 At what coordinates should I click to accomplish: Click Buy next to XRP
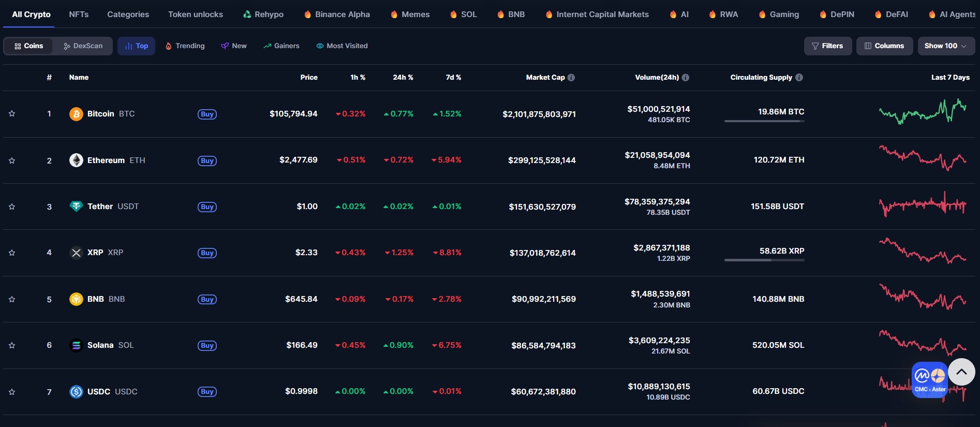(x=207, y=253)
